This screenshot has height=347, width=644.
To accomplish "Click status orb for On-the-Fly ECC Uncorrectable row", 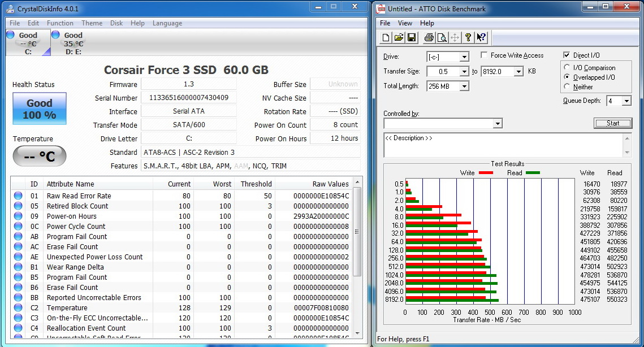I will [x=18, y=318].
